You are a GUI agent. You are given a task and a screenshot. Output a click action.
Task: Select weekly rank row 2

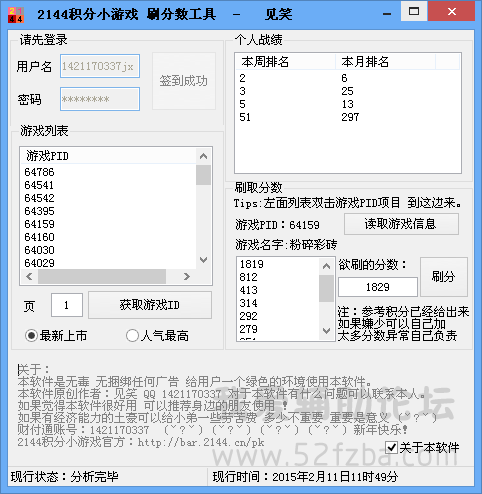pos(243,78)
